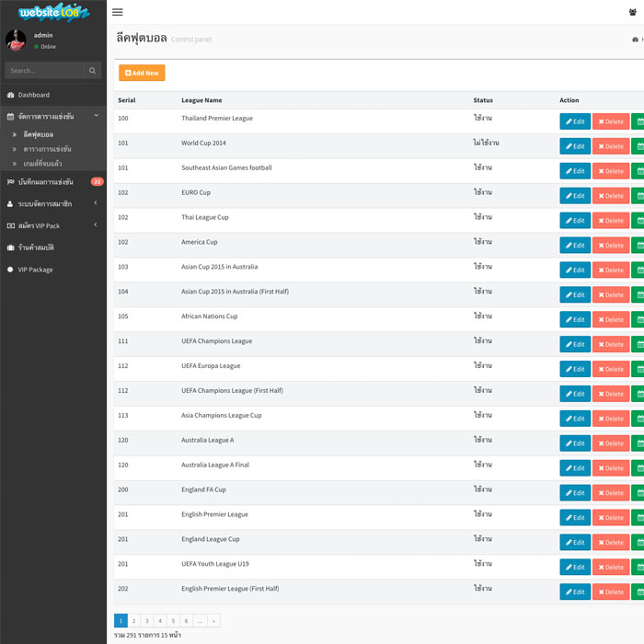Go to pagination page 4
The height and width of the screenshot is (644, 644).
pyautogui.click(x=160, y=621)
